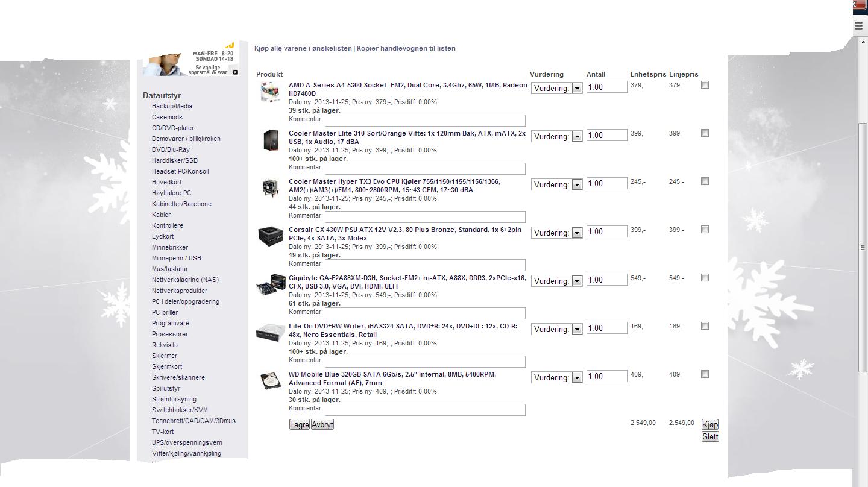Click 'Kopier handlevognen til listen' link

(x=406, y=48)
